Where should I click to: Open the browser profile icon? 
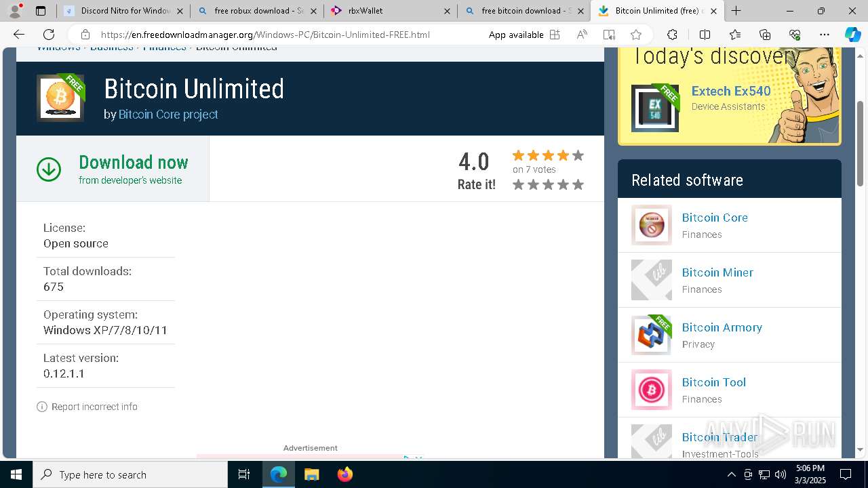[15, 11]
